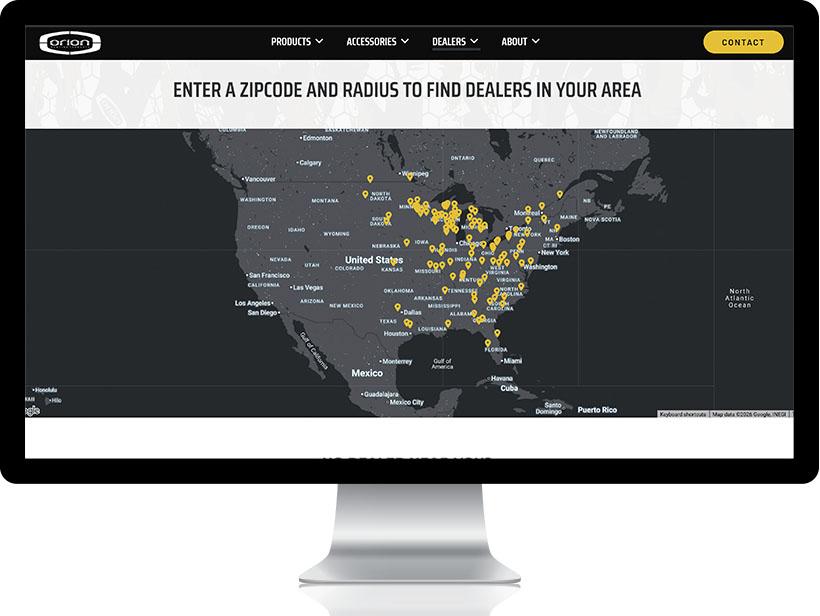Click the Puerto Rico label on the map
Screen dimensions: 820x616
597,410
